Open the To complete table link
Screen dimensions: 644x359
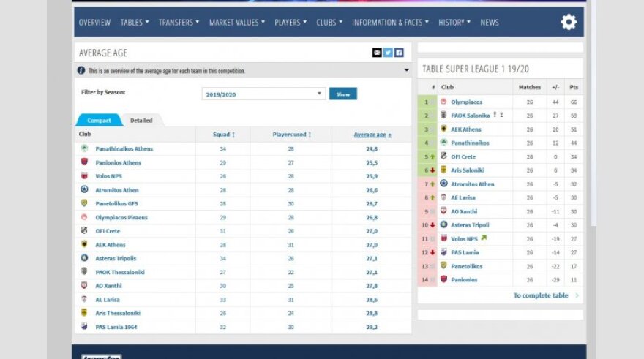[541, 295]
